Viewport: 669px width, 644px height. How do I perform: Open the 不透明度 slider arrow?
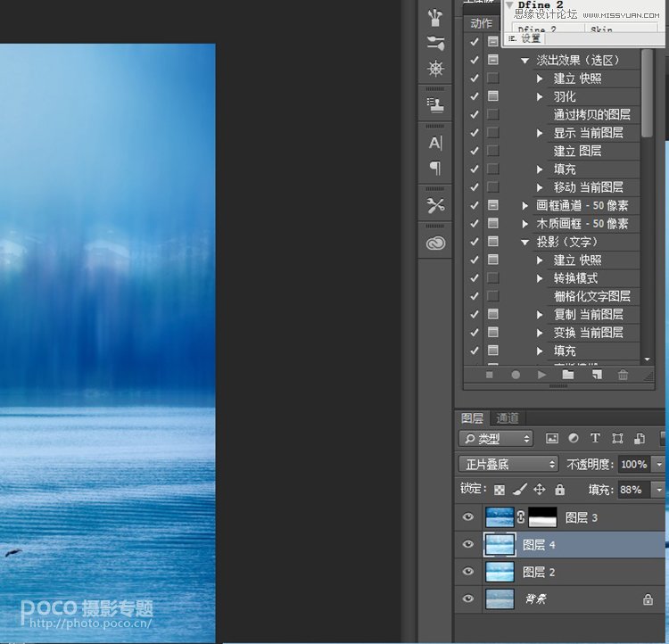pos(659,464)
